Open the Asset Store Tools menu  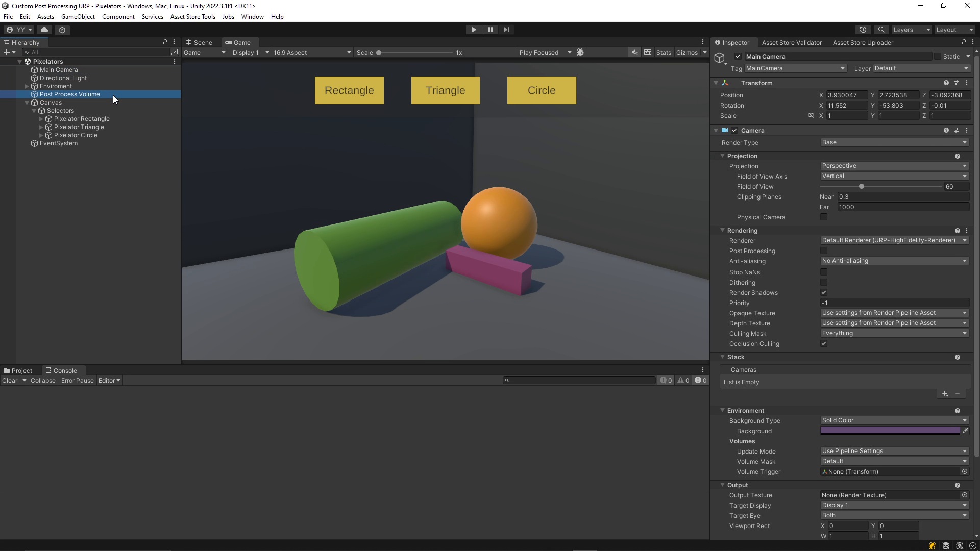pos(192,17)
